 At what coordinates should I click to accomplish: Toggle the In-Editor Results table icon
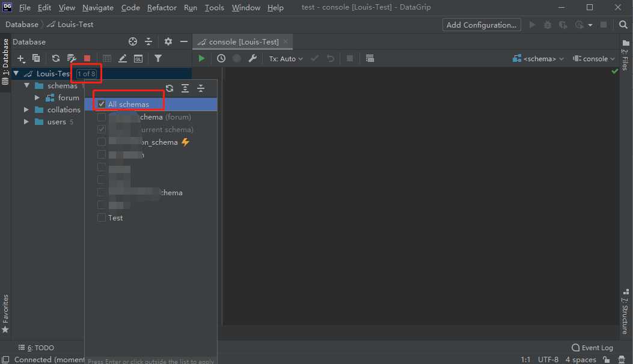click(370, 58)
